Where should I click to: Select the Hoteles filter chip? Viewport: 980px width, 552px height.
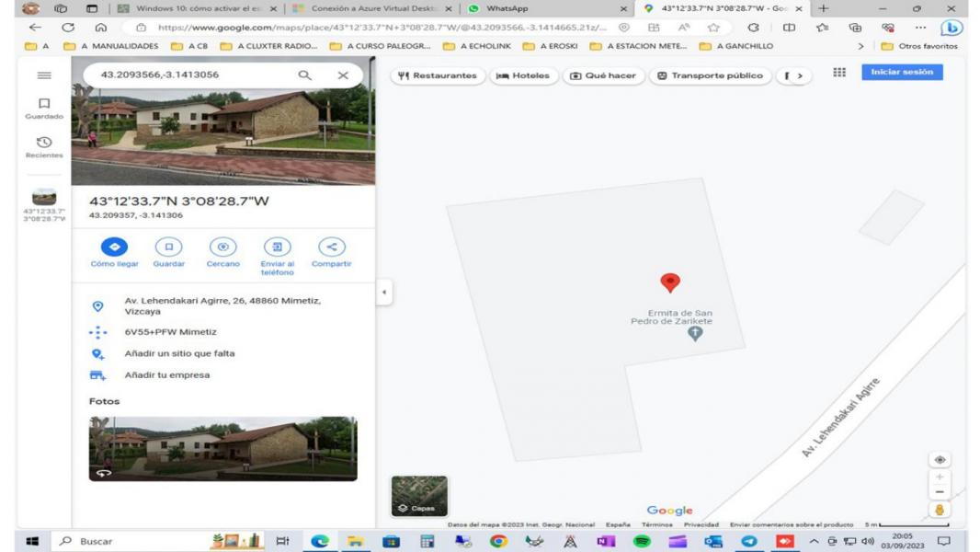coord(523,76)
